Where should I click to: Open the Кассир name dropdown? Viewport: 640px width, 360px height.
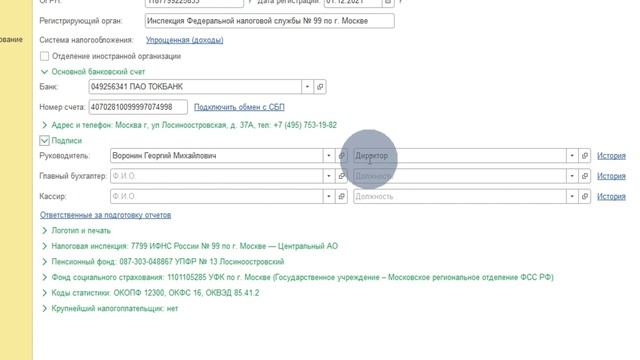(x=329, y=196)
